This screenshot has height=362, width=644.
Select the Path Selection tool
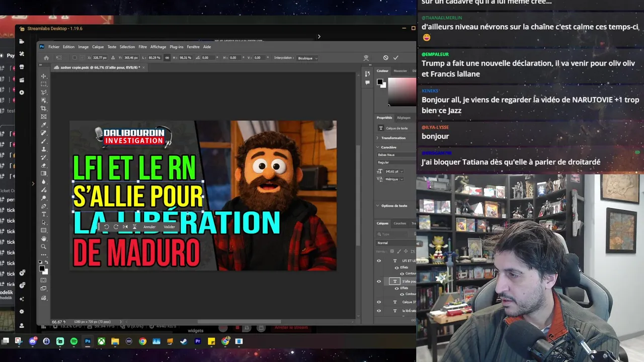point(44,222)
